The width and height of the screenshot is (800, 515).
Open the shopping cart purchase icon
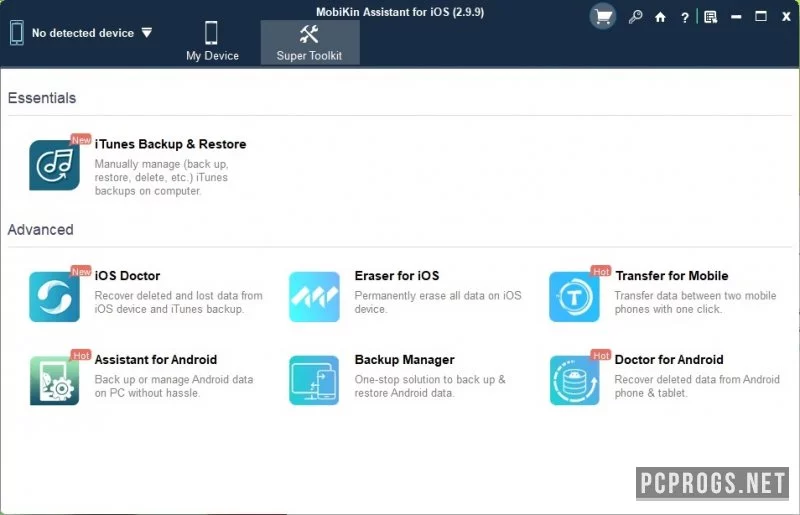click(x=603, y=17)
